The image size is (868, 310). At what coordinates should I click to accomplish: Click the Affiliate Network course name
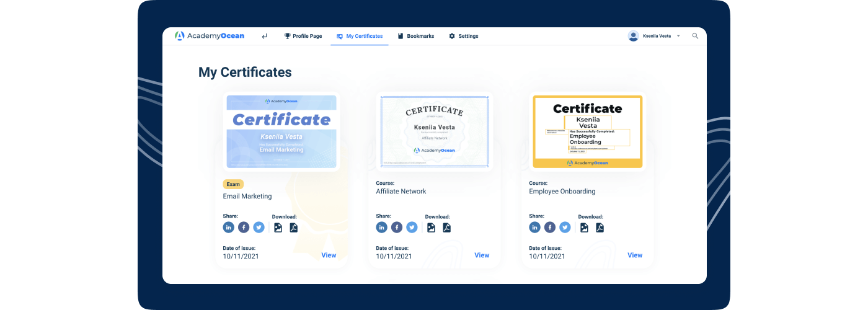point(401,192)
